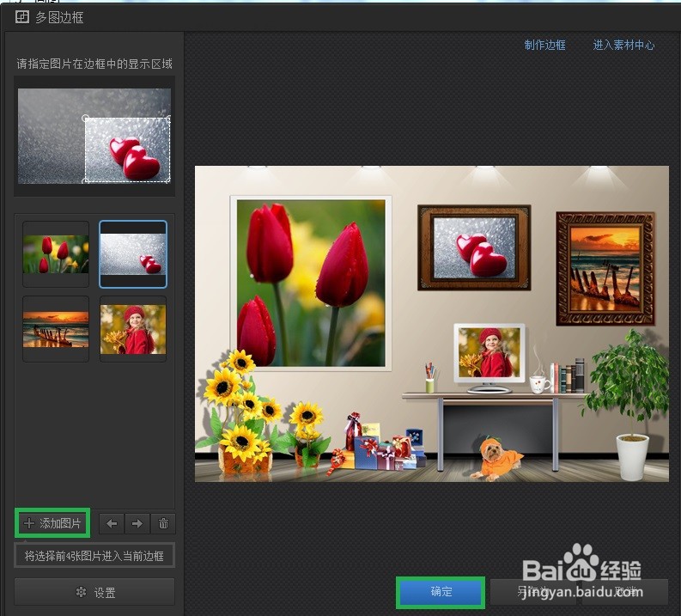Click the hearts wooden frame in the preview
Viewport: 681px width, 616px height.
pyautogui.click(x=474, y=247)
